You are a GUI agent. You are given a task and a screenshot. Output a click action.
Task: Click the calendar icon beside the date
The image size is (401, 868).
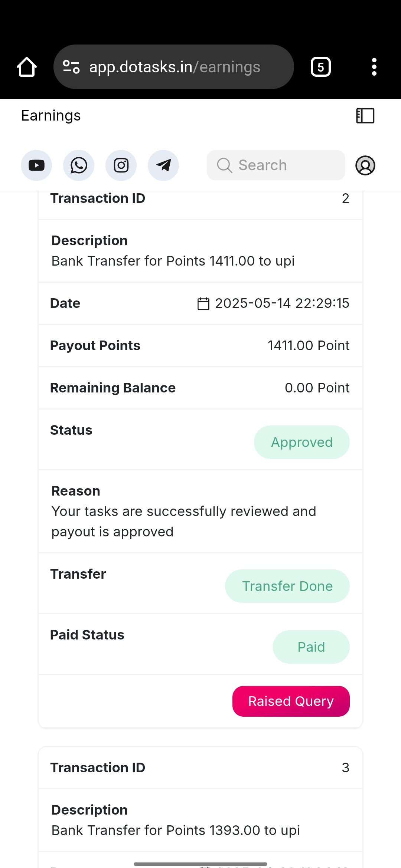point(203,303)
